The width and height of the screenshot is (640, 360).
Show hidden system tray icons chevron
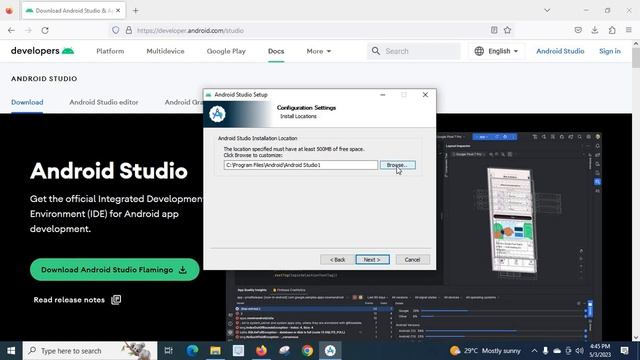(x=534, y=351)
